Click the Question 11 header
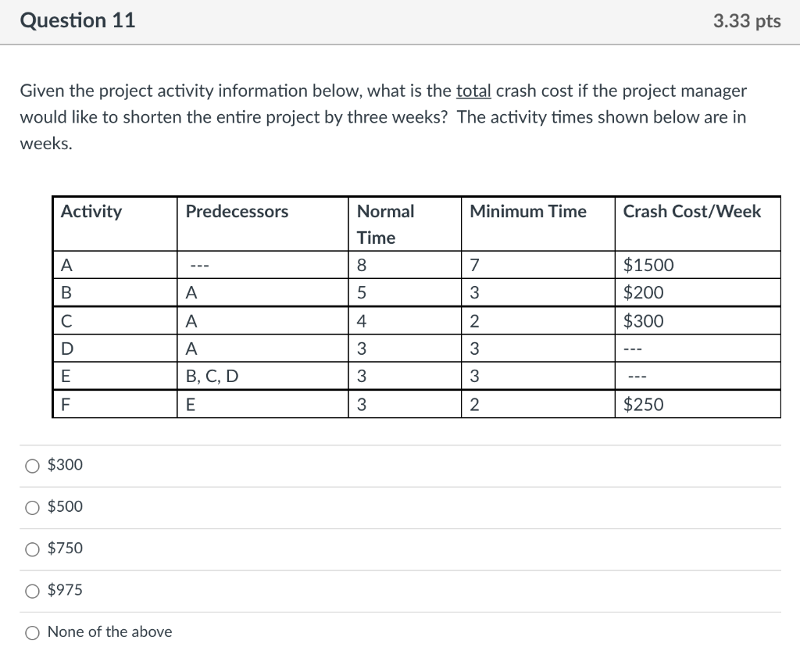This screenshot has width=800, height=672. (x=77, y=21)
